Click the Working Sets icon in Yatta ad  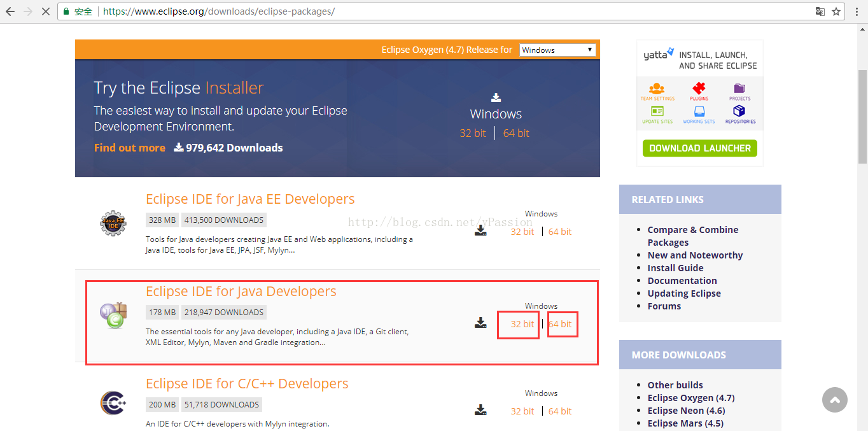click(699, 111)
